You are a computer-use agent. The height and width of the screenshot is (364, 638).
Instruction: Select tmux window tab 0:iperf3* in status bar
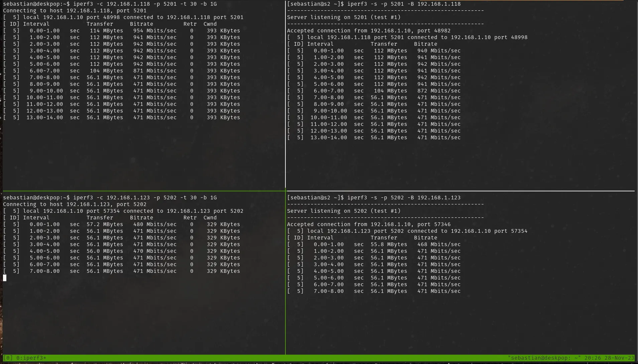(x=31, y=358)
